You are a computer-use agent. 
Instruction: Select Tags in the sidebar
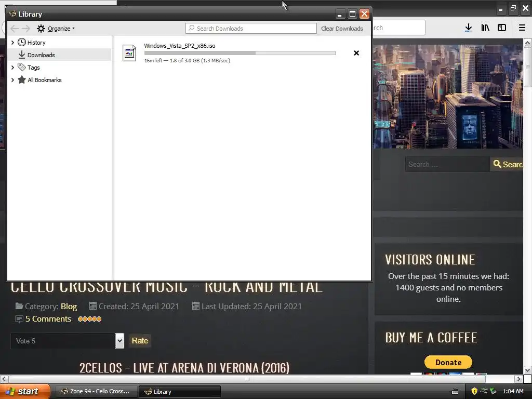34,68
